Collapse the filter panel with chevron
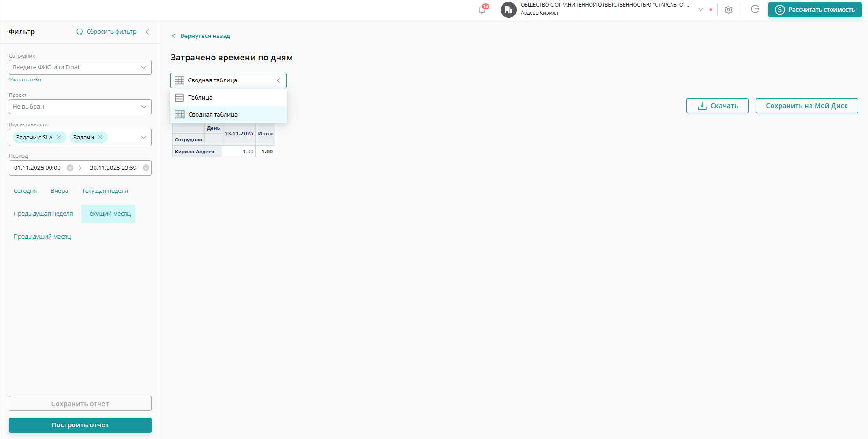Viewport: 868px width, 439px height. coord(147,32)
